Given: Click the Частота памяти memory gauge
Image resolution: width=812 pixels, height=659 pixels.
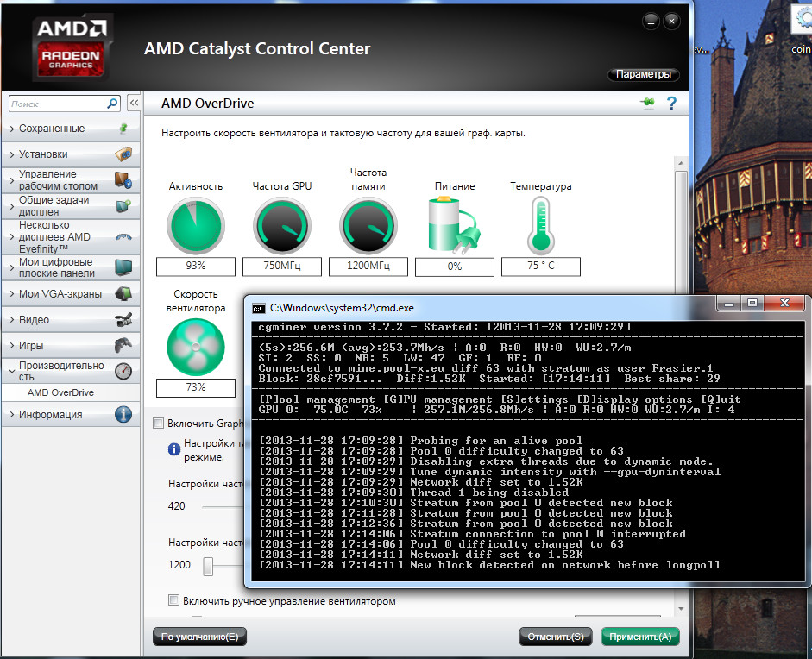Looking at the screenshot, I should [x=368, y=226].
